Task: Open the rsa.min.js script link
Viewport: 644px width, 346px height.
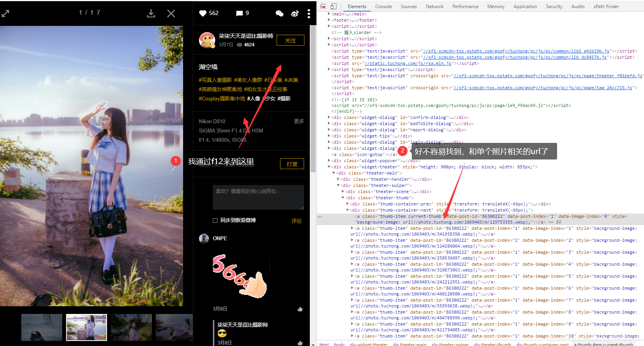Action: 408,63
